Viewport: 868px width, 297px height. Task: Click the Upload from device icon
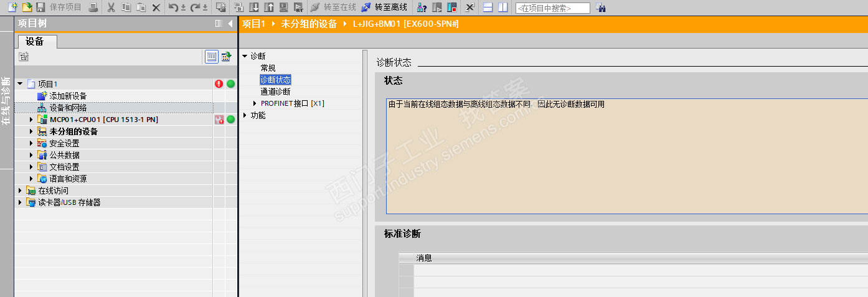click(268, 7)
